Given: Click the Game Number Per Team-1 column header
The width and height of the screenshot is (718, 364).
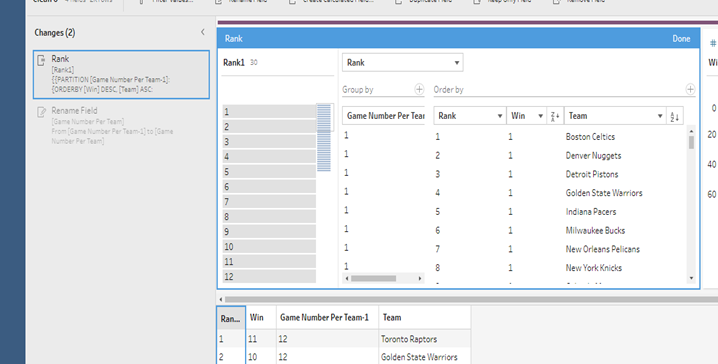Looking at the screenshot, I should click(x=327, y=317).
